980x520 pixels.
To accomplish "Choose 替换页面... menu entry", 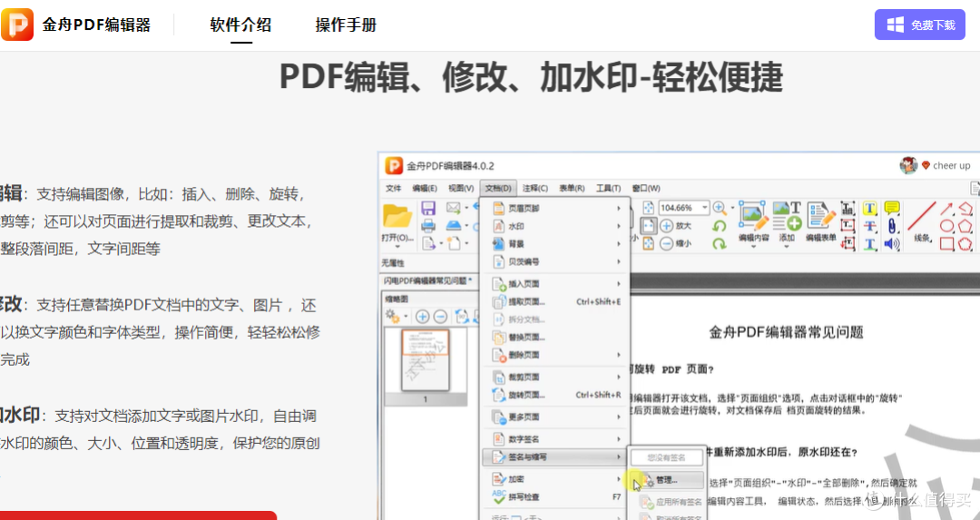I will click(555, 338).
